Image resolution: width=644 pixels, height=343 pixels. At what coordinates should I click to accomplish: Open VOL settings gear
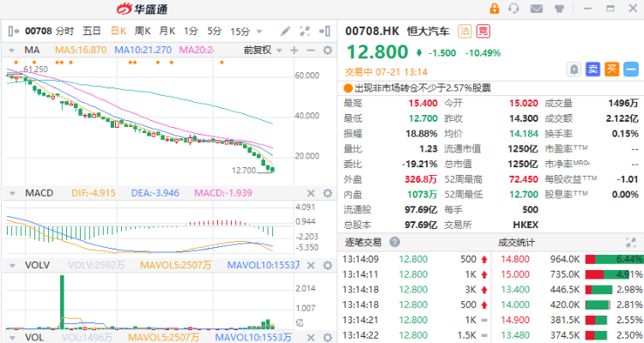(x=327, y=338)
